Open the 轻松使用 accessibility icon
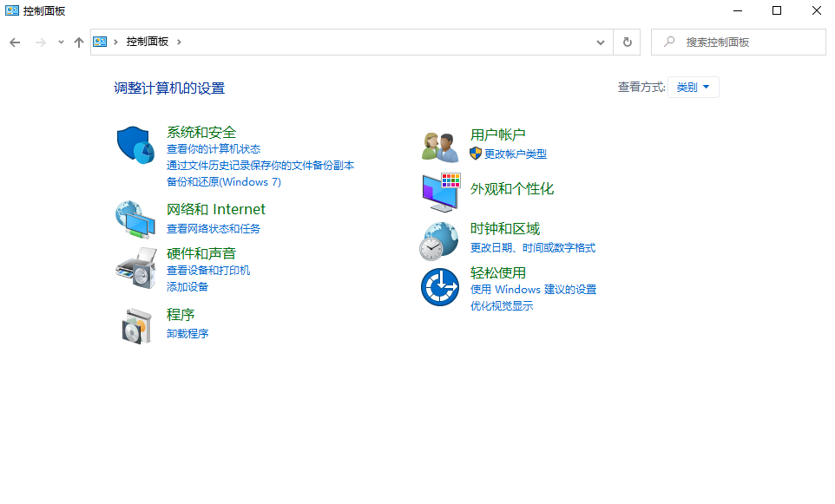835x504 pixels. (x=439, y=287)
